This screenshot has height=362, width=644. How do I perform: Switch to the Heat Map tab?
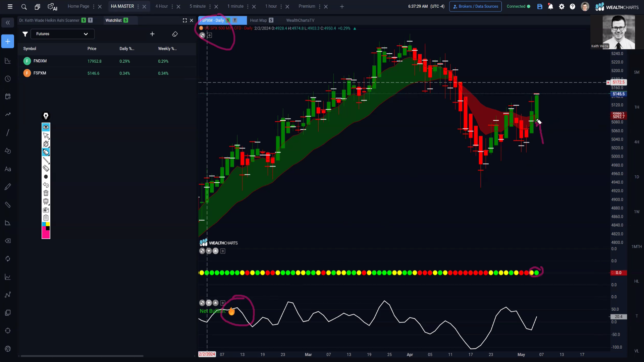258,20
